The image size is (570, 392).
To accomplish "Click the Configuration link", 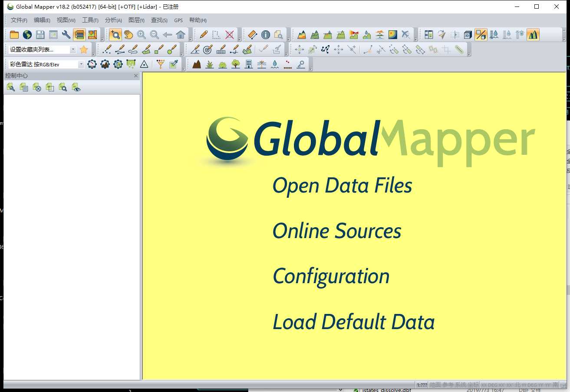I will 331,277.
